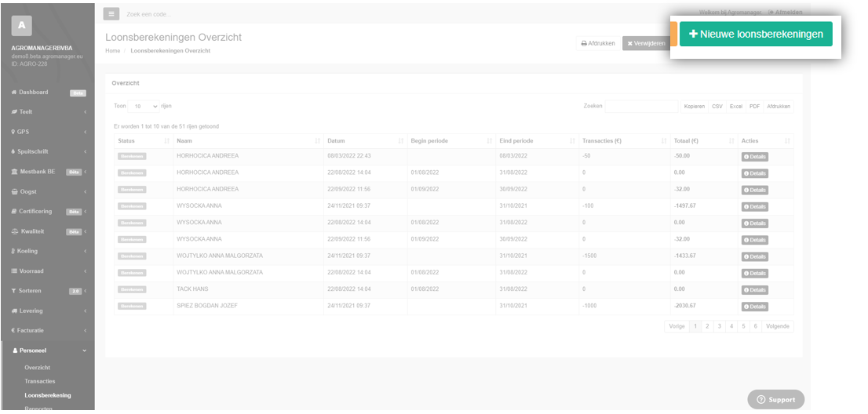Click Berekenen status badge in TACK HANS row
Screen dimensions: 868x414
[132, 289]
